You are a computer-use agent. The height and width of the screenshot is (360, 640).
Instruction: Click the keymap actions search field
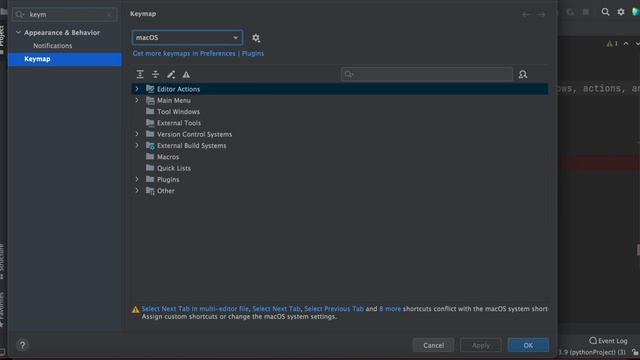point(427,74)
